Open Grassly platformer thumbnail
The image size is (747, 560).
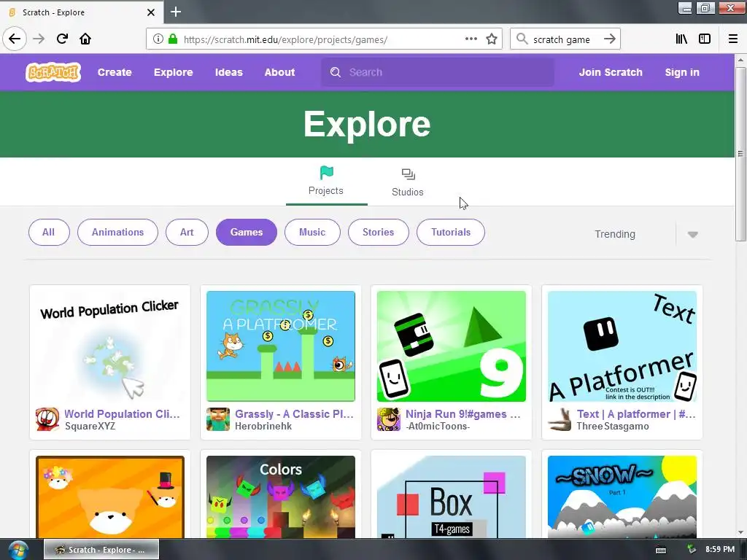pyautogui.click(x=281, y=346)
